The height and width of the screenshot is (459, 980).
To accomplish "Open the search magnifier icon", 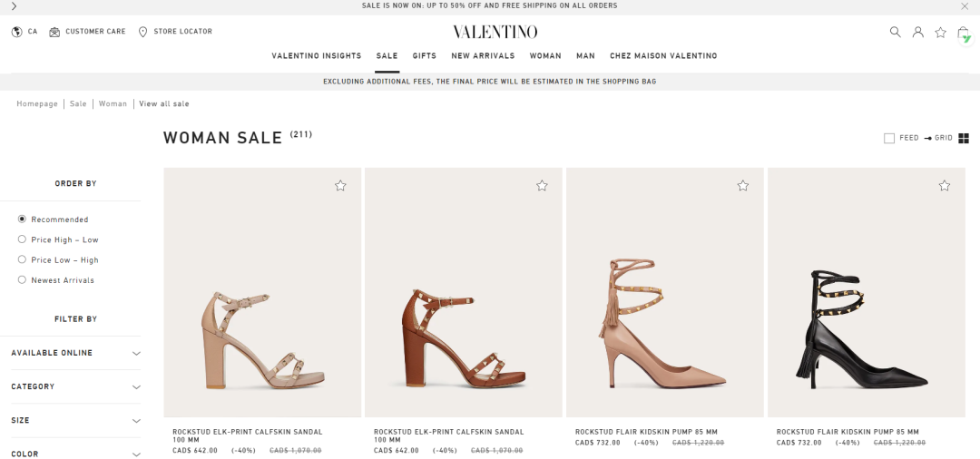I will click(896, 32).
